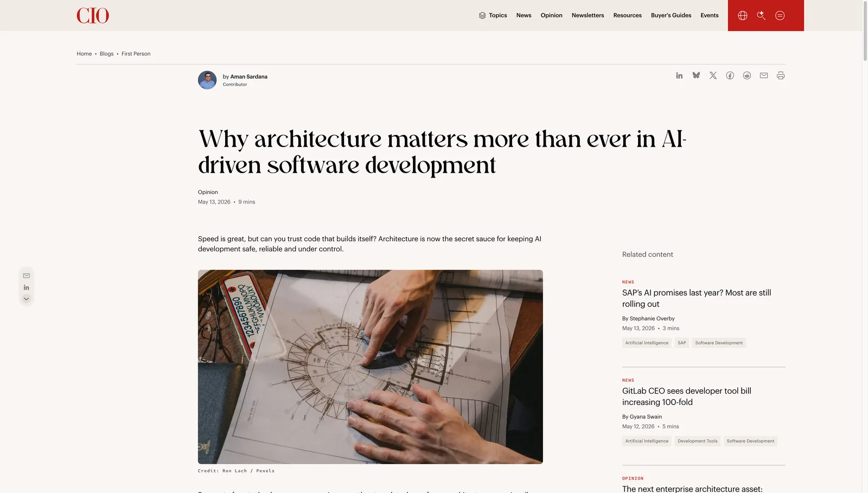The height and width of the screenshot is (493, 868).
Task: Open the Topics menu with the layers icon
Action: (493, 15)
